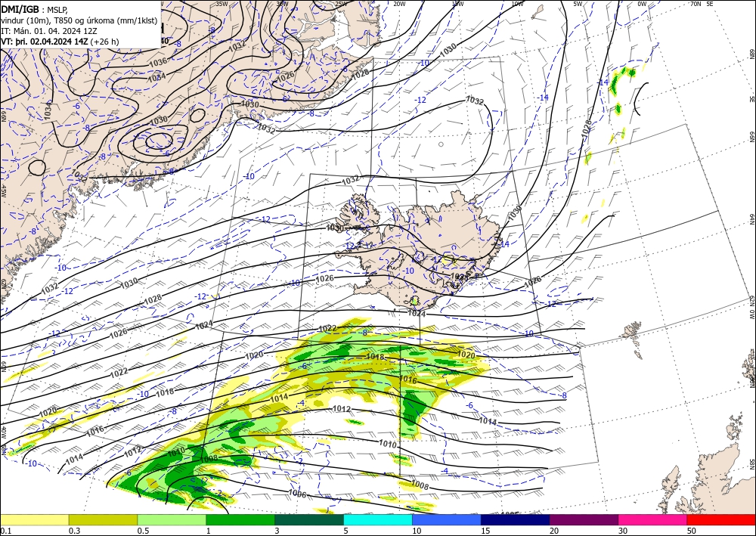Click the 'vindur (10m), T850 og úrkoma' line
The width and height of the screenshot is (756, 536).
(79, 20)
